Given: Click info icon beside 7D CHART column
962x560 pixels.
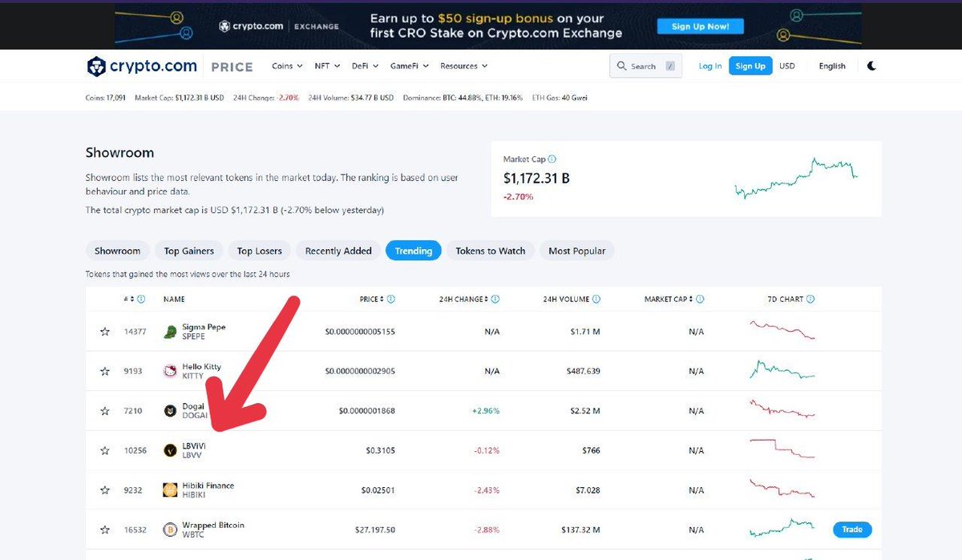Looking at the screenshot, I should click(810, 299).
